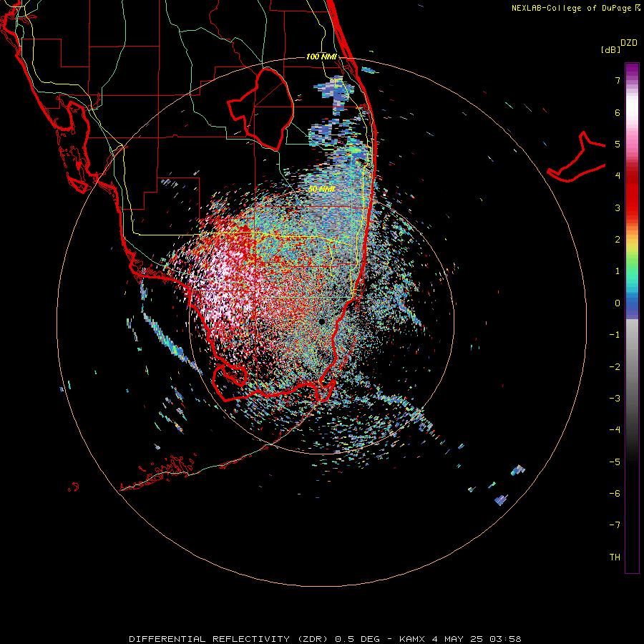Click the 1 value on color scale
The width and height of the screenshot is (644, 644).
[618, 271]
